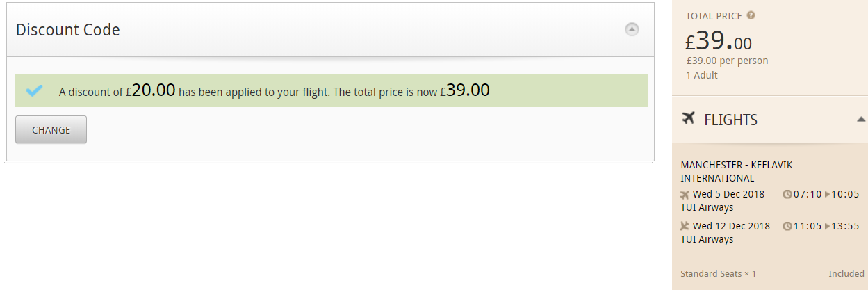Click the large £39.00 total price

click(718, 41)
